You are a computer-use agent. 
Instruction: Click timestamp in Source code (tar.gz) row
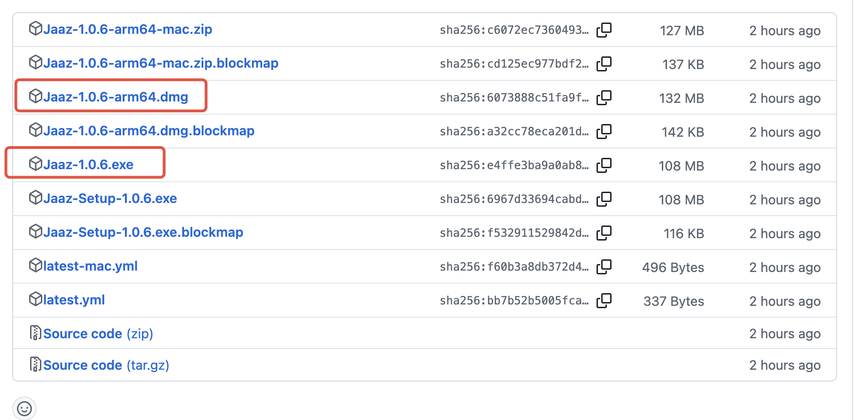785,365
